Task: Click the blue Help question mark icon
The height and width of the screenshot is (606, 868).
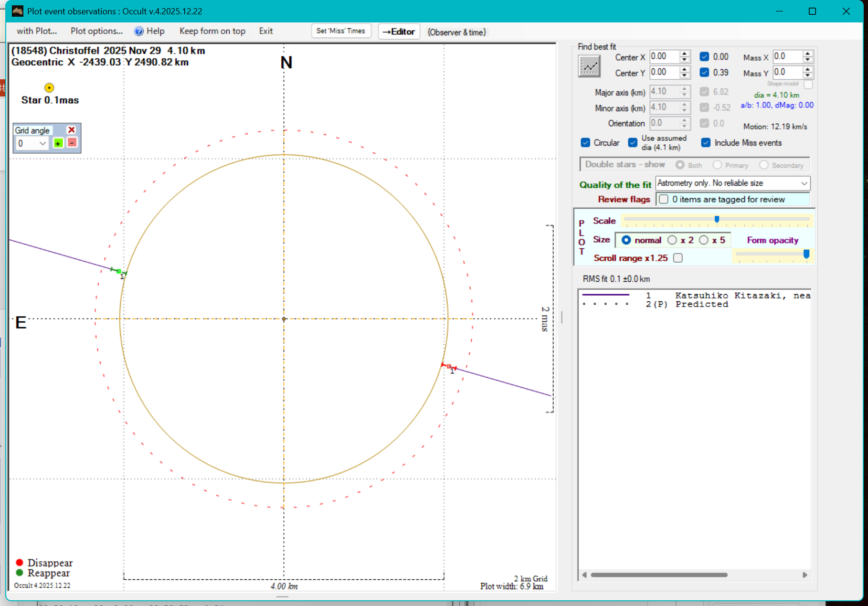Action: pos(138,31)
